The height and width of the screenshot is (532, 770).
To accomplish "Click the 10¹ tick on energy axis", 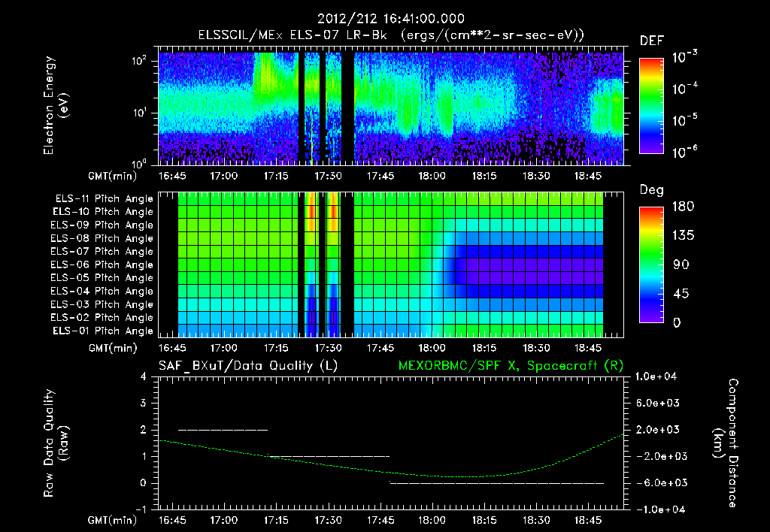I will [x=139, y=113].
